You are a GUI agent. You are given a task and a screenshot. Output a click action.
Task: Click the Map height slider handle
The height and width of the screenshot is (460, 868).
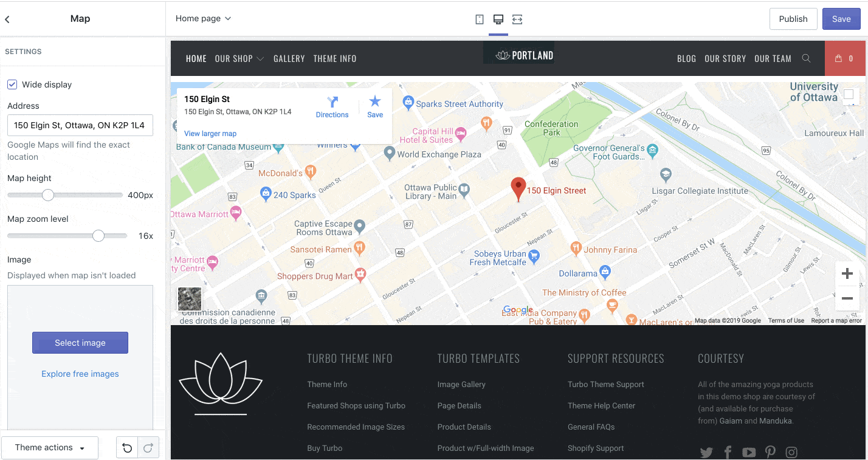pos(48,195)
